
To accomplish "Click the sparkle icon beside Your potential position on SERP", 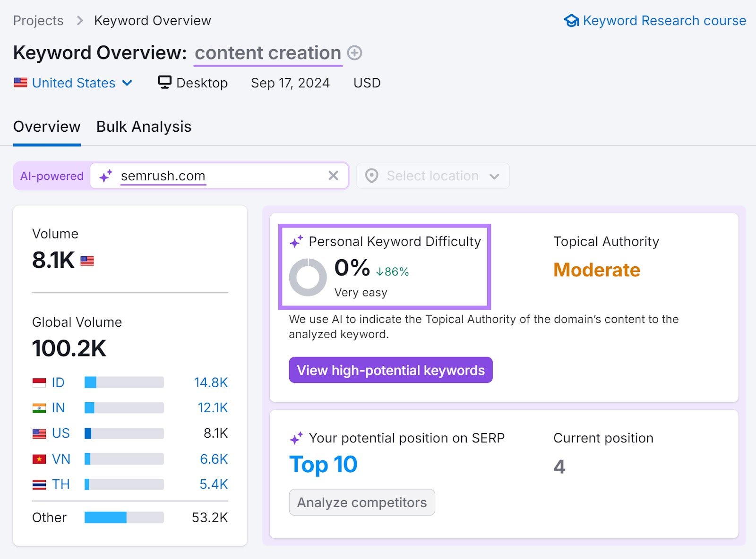I will click(296, 438).
